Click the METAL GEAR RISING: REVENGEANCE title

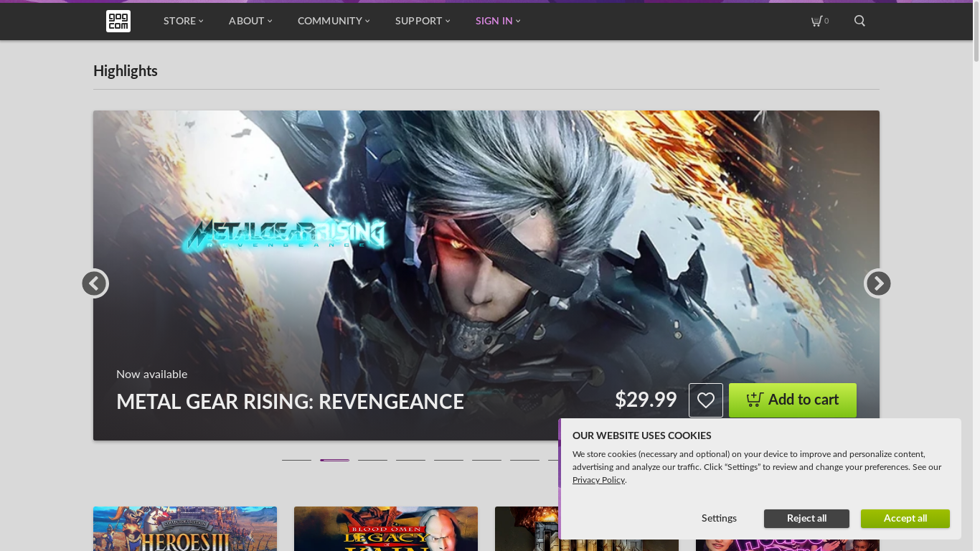(290, 402)
